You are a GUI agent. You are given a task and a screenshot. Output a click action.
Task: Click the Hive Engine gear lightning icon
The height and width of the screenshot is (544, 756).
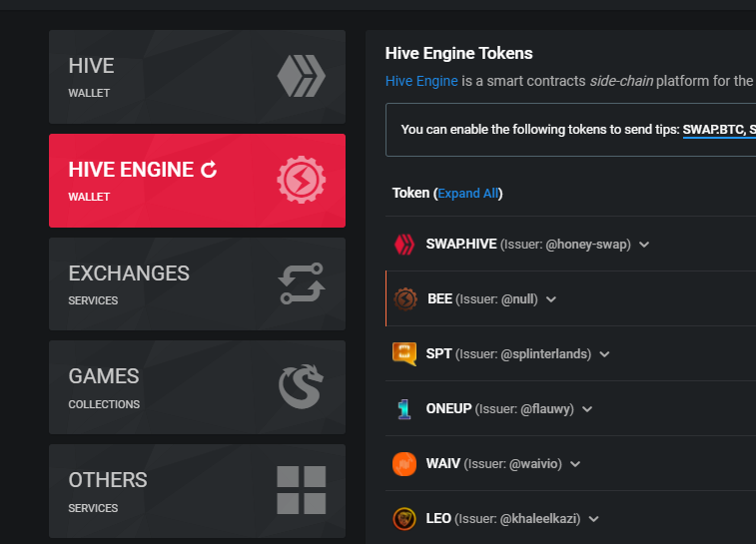302,180
